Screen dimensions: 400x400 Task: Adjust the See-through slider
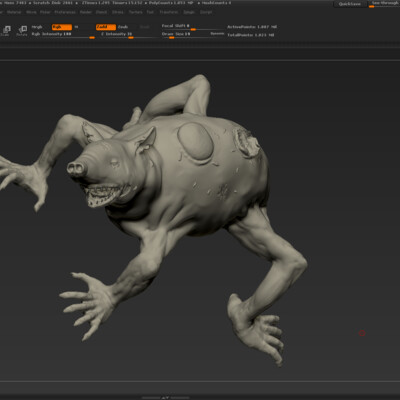pyautogui.click(x=385, y=4)
